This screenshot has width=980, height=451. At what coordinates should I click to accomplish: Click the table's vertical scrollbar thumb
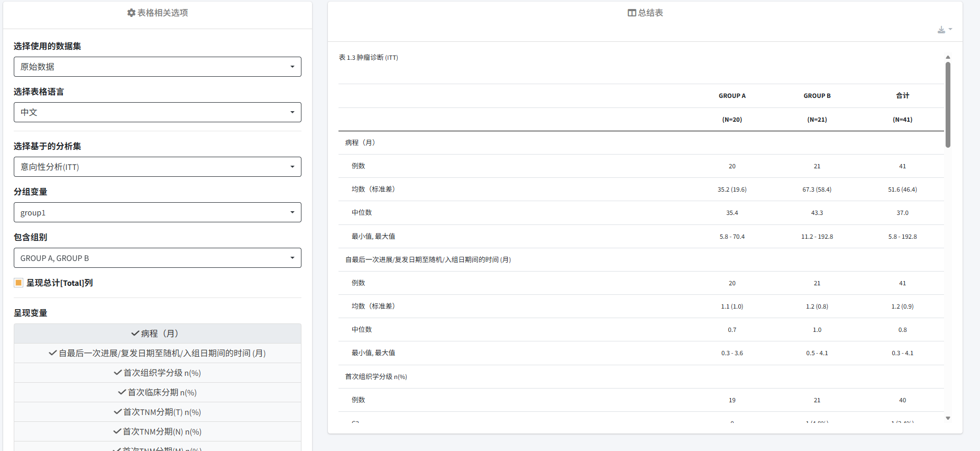pyautogui.click(x=948, y=104)
